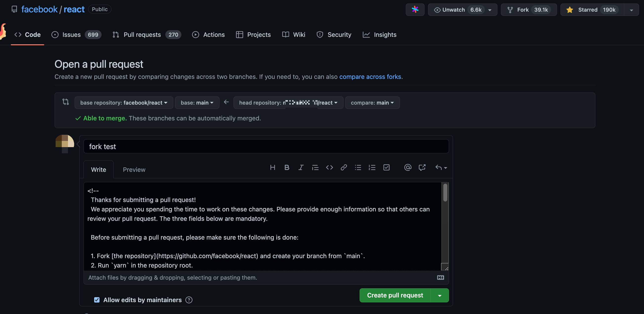Click the mention user @ icon

click(x=408, y=167)
